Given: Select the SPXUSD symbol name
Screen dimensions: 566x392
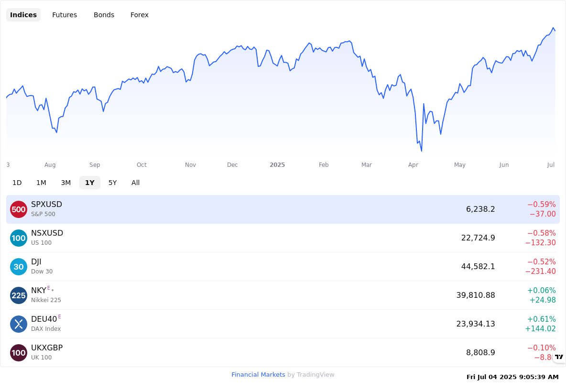Looking at the screenshot, I should (46, 204).
